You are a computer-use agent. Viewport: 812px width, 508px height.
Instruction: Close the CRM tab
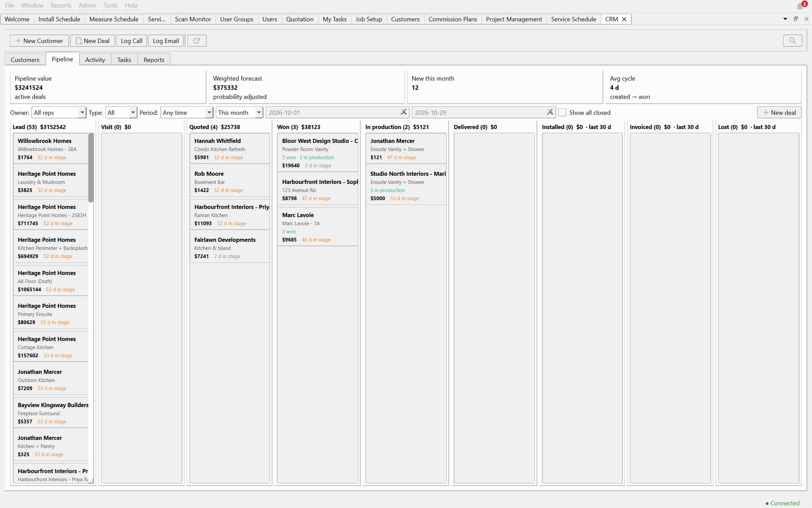pyautogui.click(x=624, y=19)
